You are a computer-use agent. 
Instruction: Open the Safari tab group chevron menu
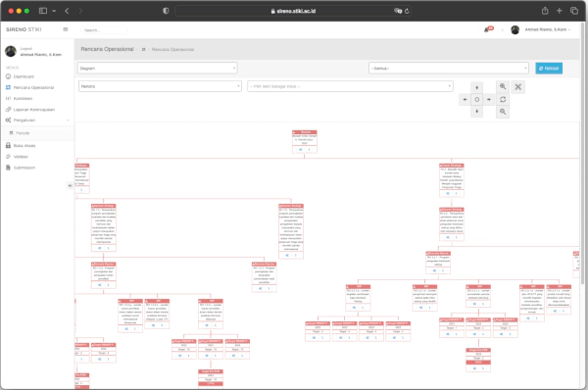point(54,11)
